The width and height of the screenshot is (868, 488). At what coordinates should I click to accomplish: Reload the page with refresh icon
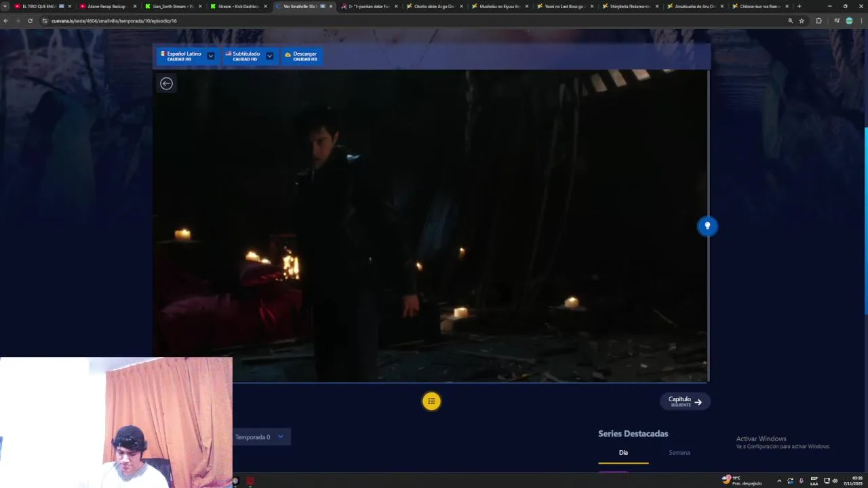click(x=30, y=21)
